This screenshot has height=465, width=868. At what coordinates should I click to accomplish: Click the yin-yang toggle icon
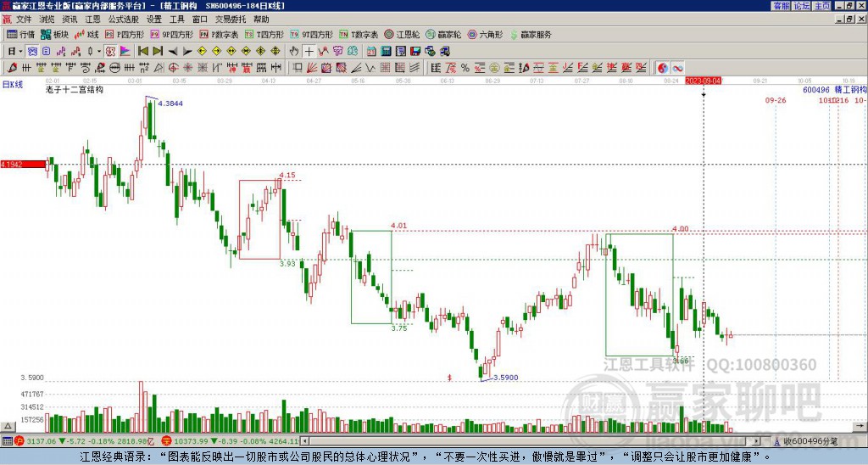(663, 68)
